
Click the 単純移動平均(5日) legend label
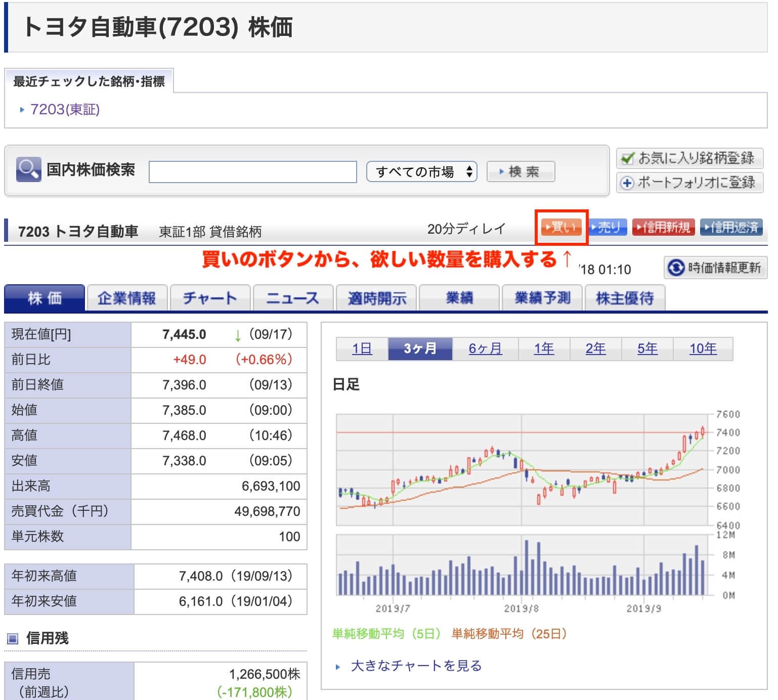[x=386, y=634]
